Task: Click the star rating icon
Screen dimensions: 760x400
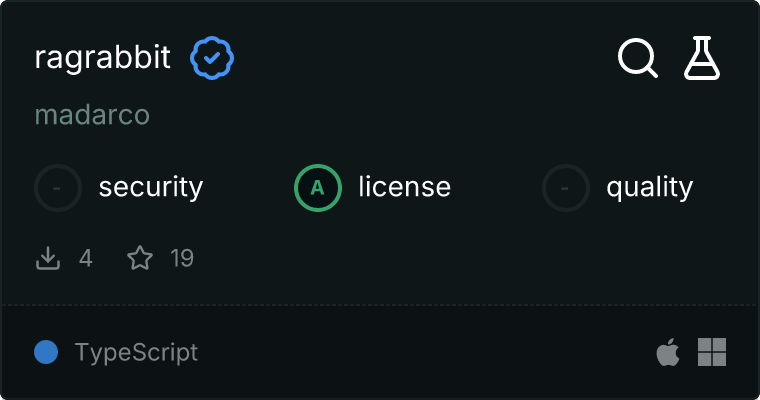Action: click(x=140, y=259)
